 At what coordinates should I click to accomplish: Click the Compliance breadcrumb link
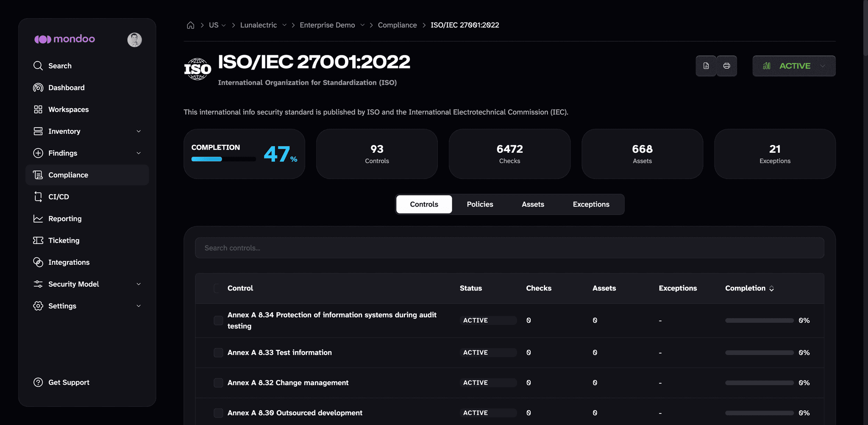(x=397, y=25)
